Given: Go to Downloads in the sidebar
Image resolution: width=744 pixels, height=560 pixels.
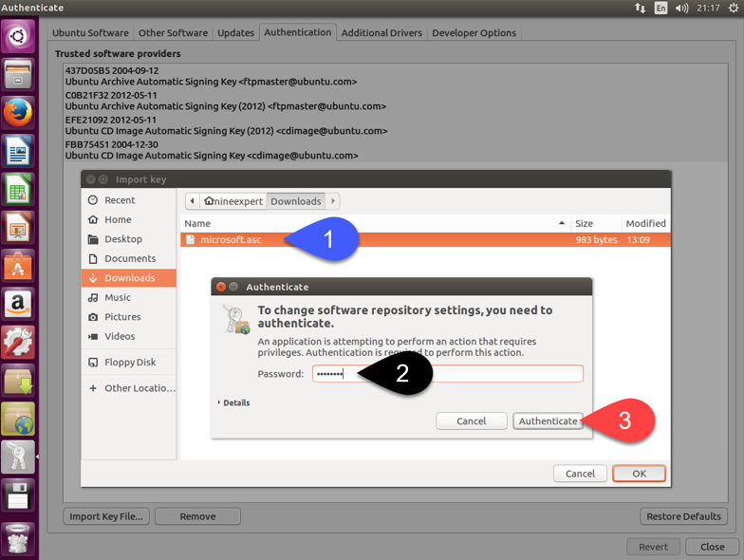Looking at the screenshot, I should [129, 278].
